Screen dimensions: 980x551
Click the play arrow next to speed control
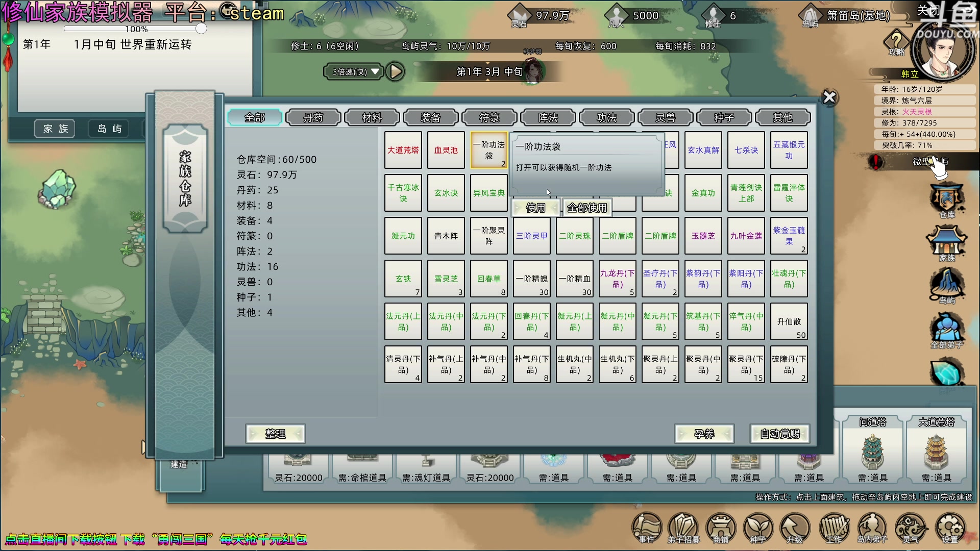click(x=396, y=71)
